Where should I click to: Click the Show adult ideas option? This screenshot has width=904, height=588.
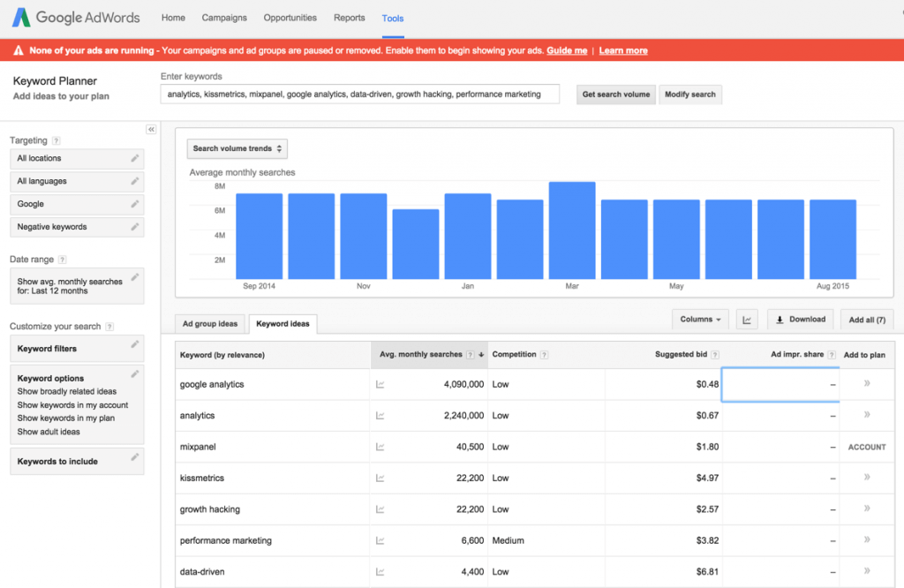point(49,432)
